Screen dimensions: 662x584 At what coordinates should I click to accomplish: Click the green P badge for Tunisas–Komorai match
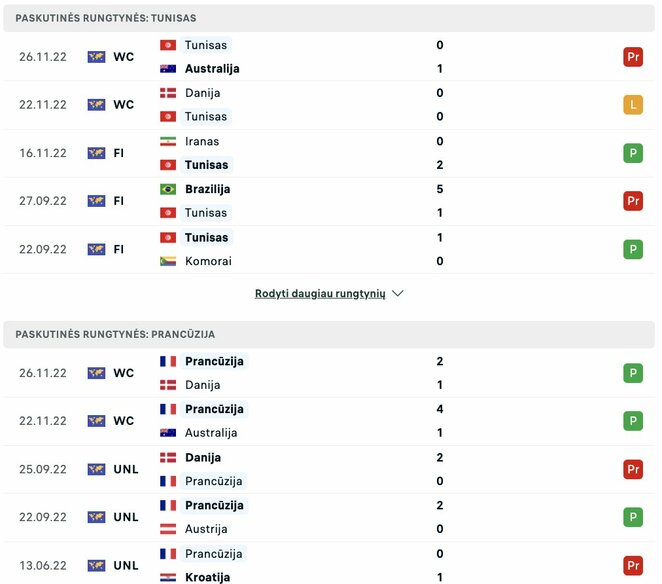[x=632, y=249]
